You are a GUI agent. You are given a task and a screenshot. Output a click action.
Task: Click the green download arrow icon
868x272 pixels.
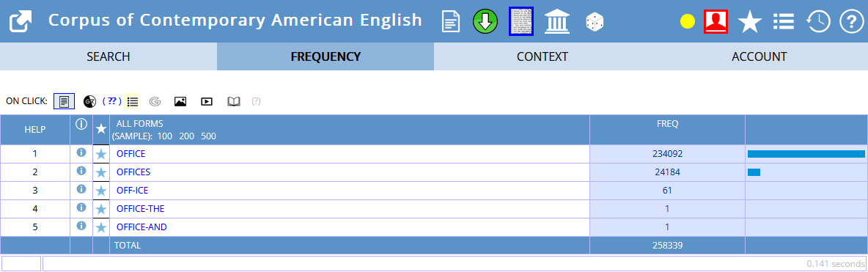485,21
